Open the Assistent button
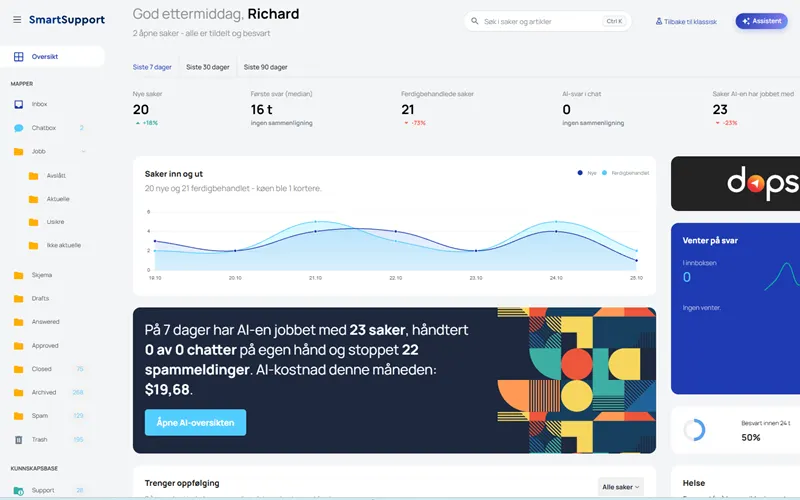This screenshot has width=800, height=500. [x=761, y=21]
